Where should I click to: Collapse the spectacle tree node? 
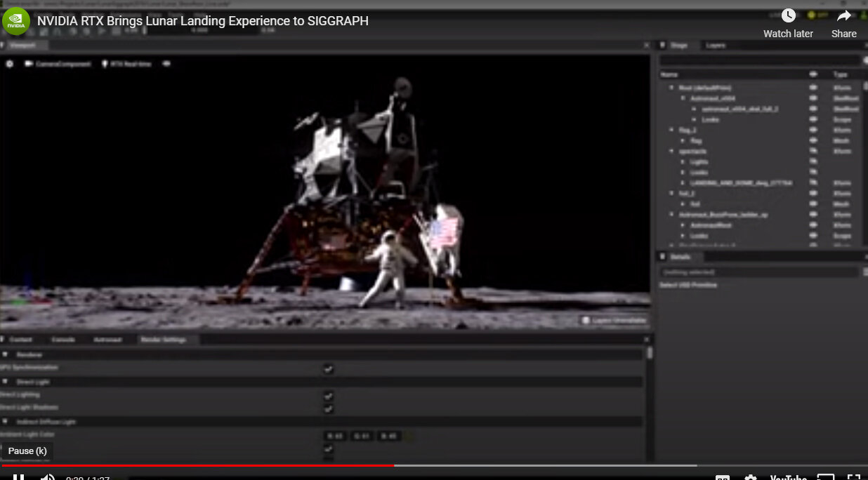671,151
